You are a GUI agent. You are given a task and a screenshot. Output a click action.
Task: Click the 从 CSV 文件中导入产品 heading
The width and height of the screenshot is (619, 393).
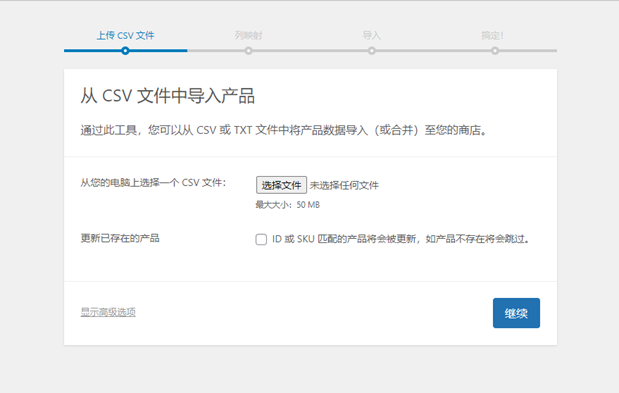[168, 96]
